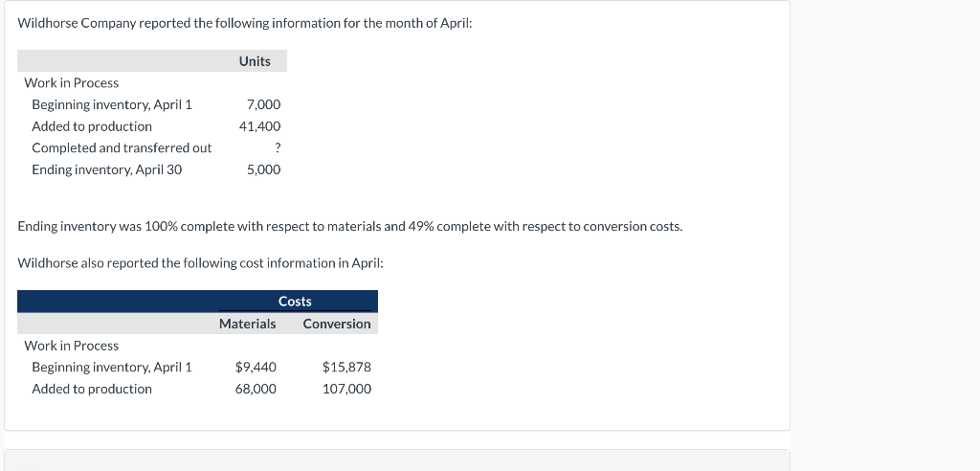This screenshot has width=980, height=471.
Task: Click the 'Wildhorse also reported' cost sentence
Action: [200, 263]
